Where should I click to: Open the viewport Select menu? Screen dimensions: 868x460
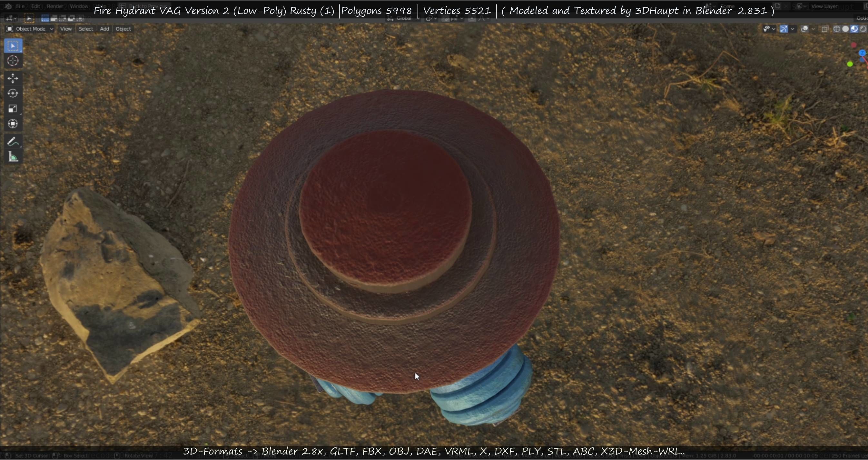[x=86, y=29]
